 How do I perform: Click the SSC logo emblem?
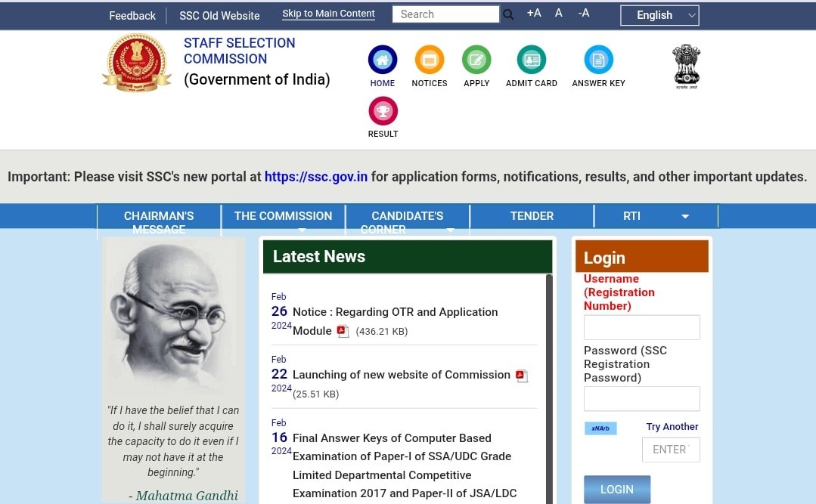[137, 63]
